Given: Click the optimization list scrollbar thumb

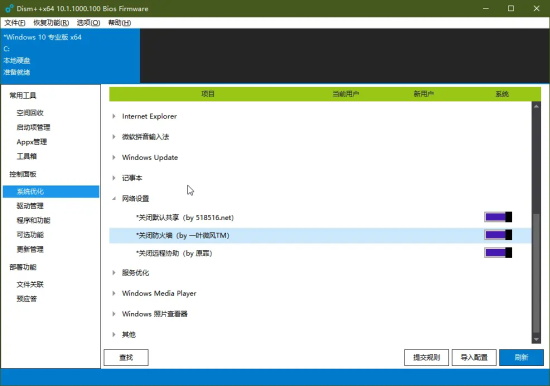Looking at the screenshot, I should (x=536, y=273).
